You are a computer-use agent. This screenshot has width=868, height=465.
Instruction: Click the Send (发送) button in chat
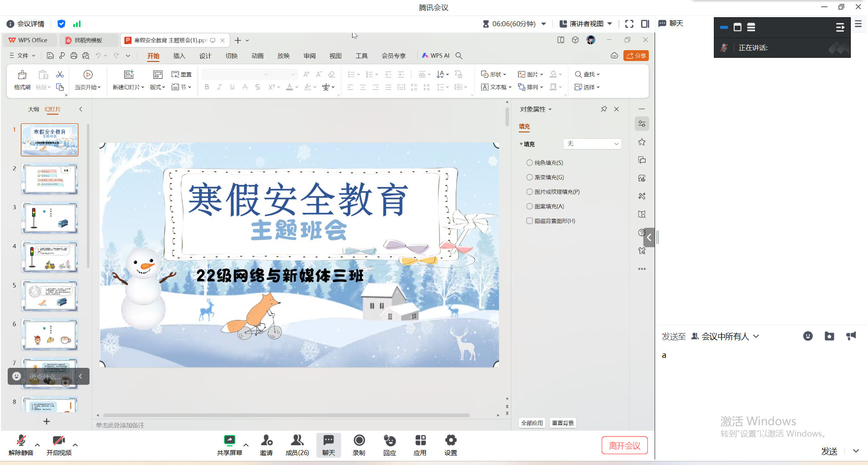[829, 451]
